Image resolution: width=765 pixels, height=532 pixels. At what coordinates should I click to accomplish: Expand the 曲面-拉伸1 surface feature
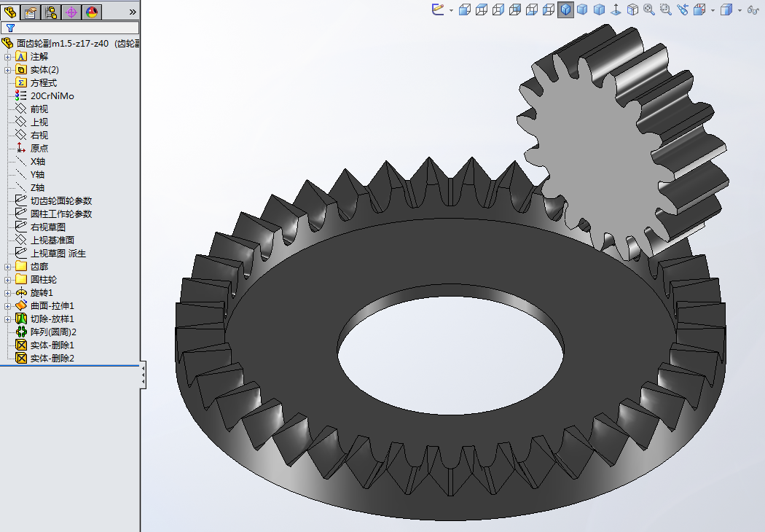point(7,307)
